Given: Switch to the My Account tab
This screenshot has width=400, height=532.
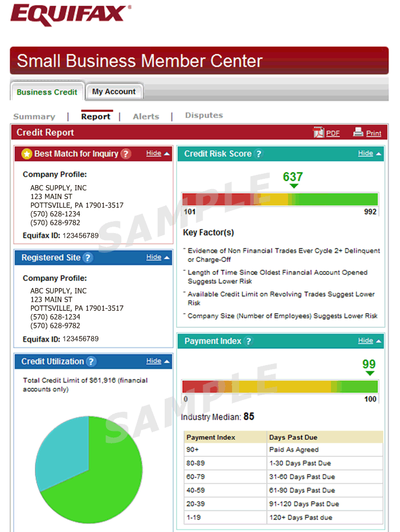Looking at the screenshot, I should click(x=114, y=92).
